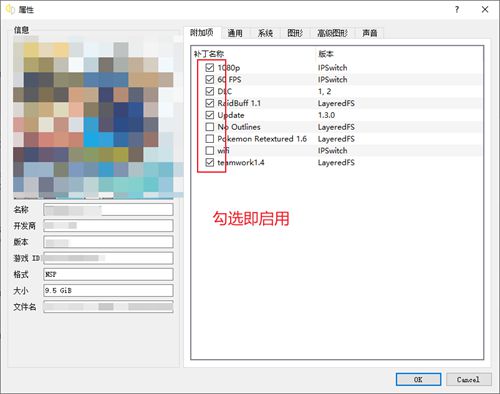Uncheck the RaidBuff 1.1 mod

tap(209, 103)
